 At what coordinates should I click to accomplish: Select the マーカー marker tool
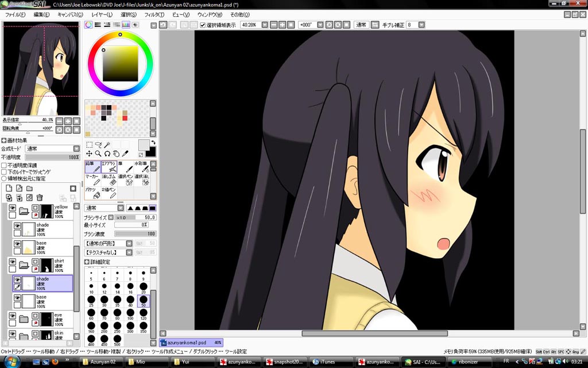tap(92, 180)
